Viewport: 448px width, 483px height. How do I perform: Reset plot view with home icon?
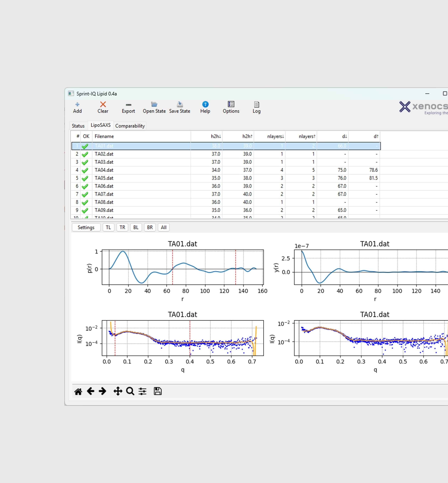point(78,391)
